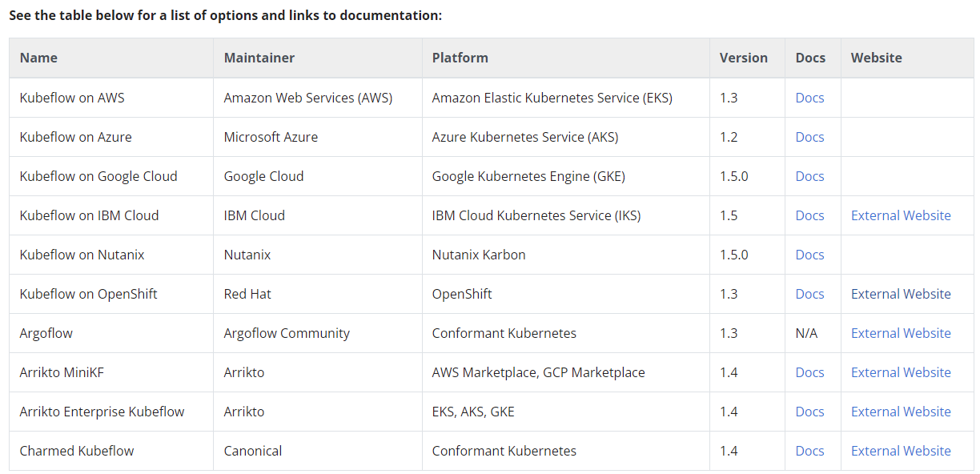Viewport: 980px width, 474px height.
Task: Click version '1.5.0' in Nutanix row
Action: coord(747,255)
